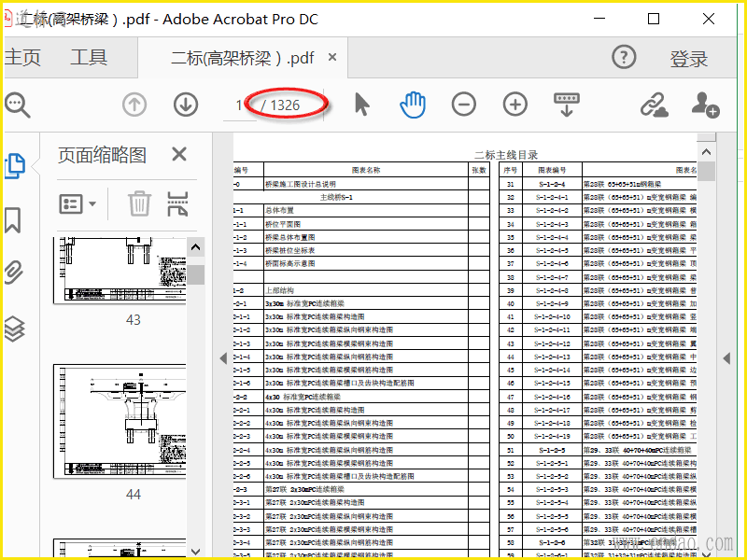
Task: Go to previous page with up arrow
Action: click(134, 105)
